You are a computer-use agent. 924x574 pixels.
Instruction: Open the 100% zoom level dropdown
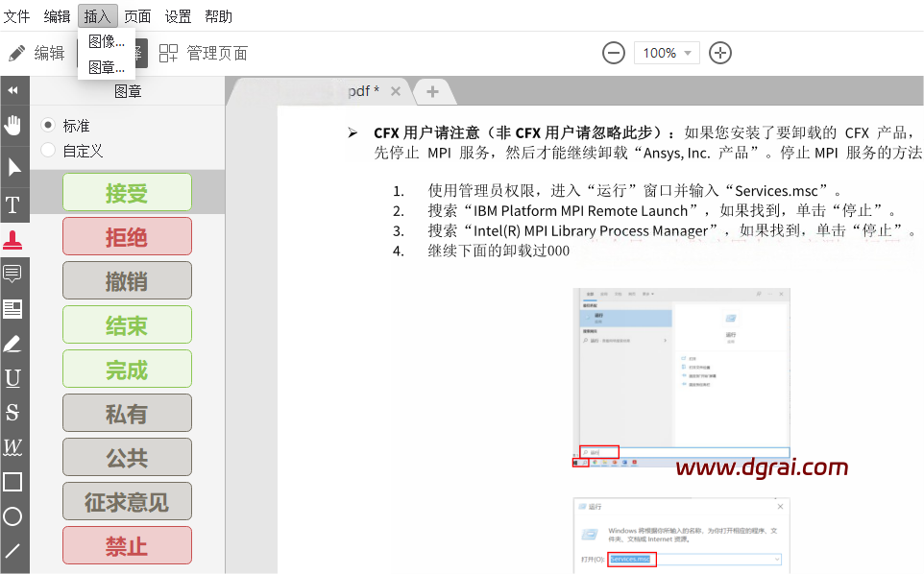pos(667,53)
